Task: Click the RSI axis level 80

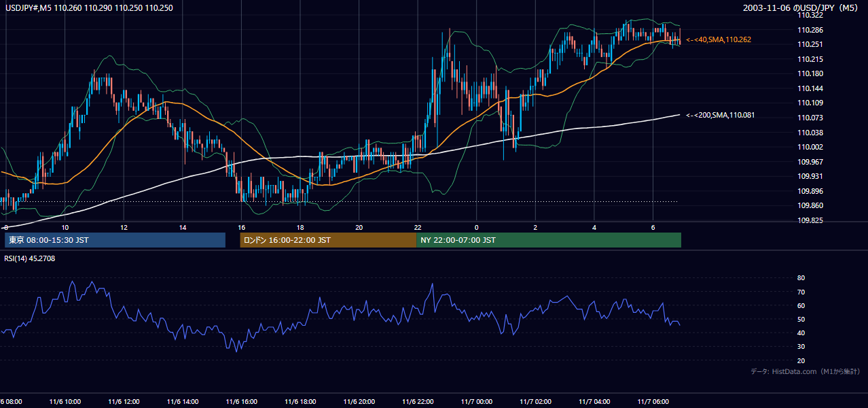Action: click(801, 278)
